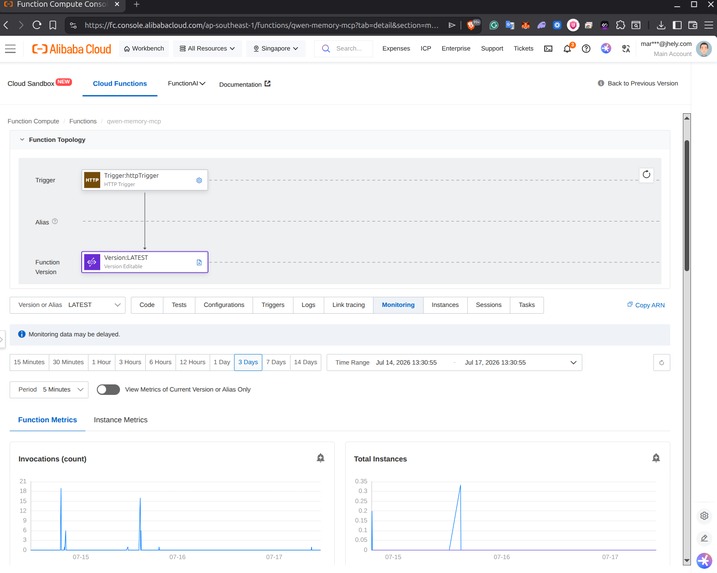
Task: Select the 15 Minutes time range
Action: 29,362
